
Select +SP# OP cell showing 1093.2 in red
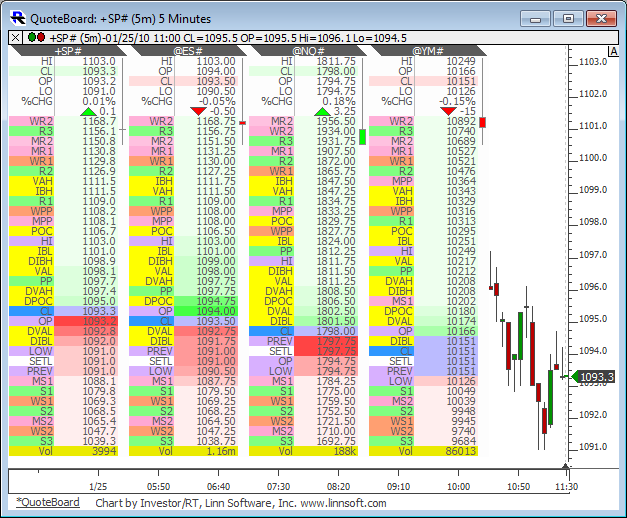86,321
